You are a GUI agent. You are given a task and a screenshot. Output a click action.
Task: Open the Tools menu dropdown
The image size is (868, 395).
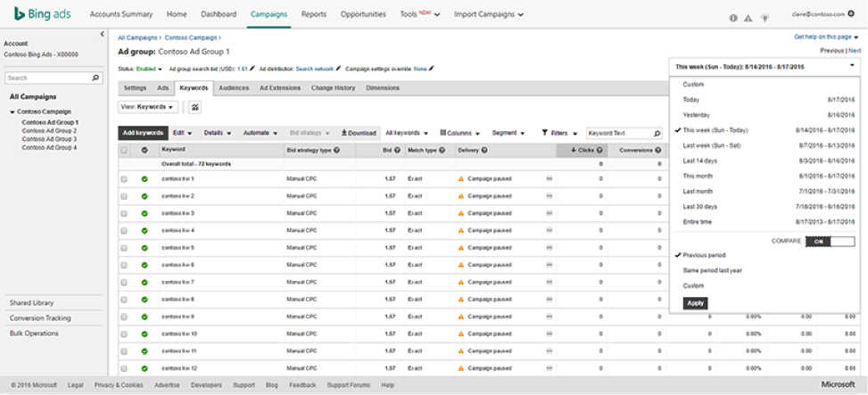420,14
